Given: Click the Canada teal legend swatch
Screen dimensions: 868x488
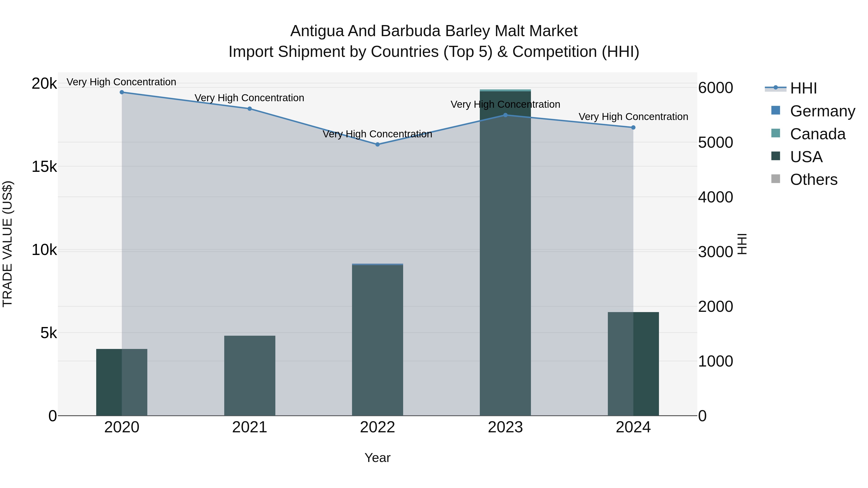Looking at the screenshot, I should [x=775, y=133].
